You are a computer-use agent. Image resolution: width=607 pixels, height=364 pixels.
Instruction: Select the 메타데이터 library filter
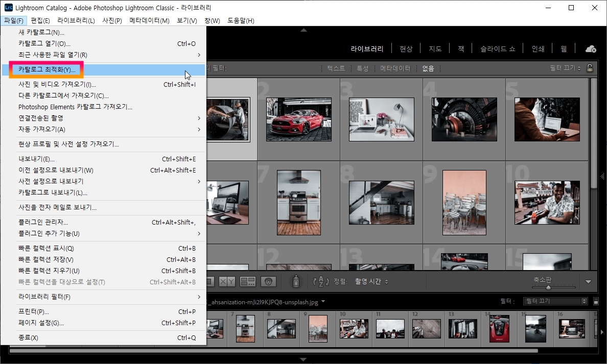pos(395,68)
